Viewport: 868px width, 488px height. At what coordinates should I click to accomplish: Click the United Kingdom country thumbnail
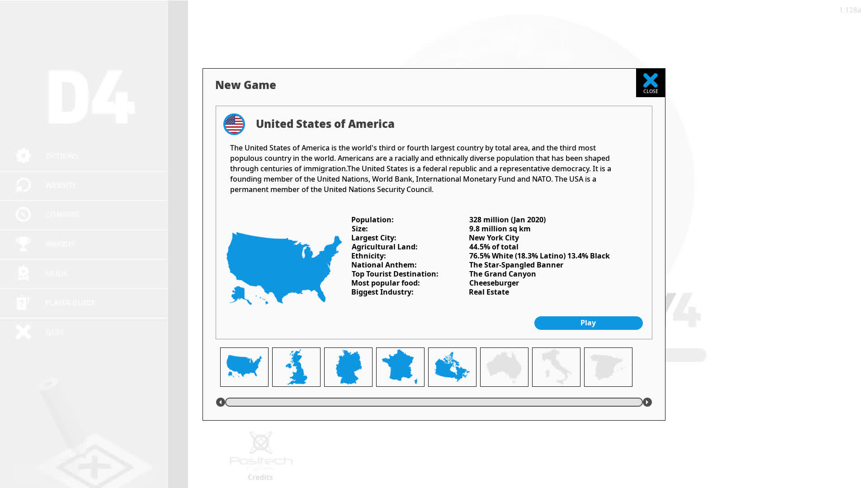click(296, 367)
